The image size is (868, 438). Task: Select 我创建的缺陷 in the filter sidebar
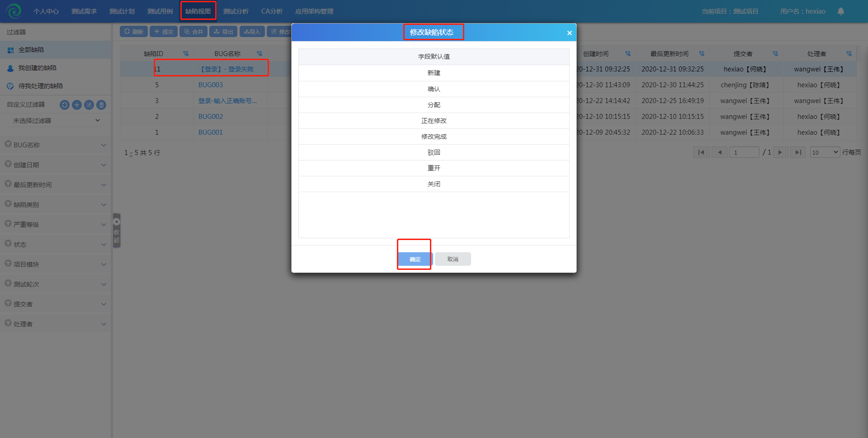[x=56, y=68]
